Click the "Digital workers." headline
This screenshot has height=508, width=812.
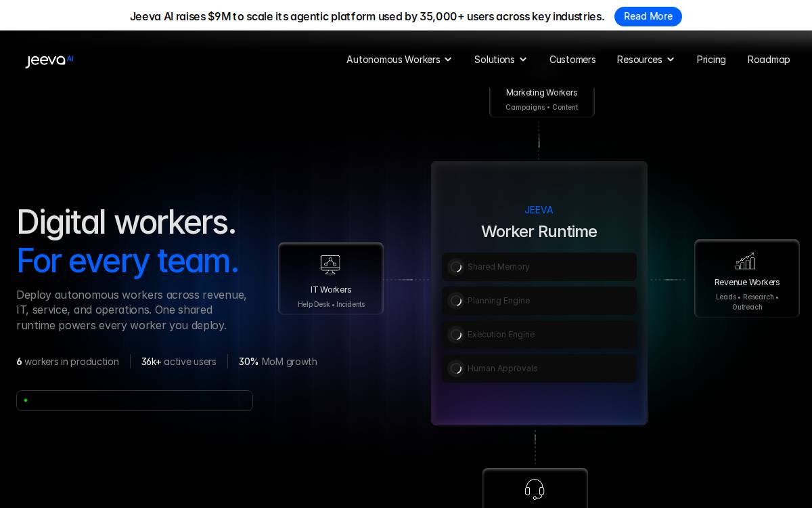tap(126, 222)
